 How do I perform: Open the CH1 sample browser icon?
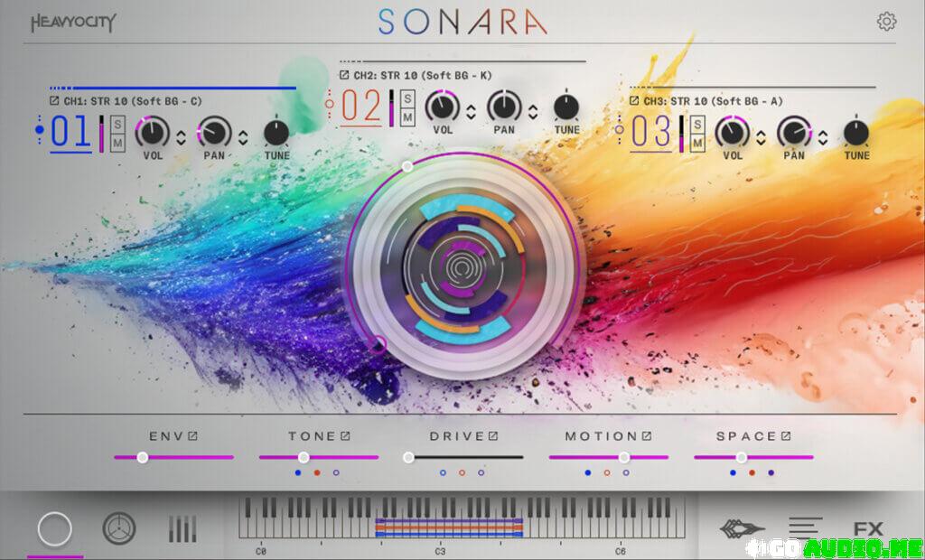click(54, 100)
